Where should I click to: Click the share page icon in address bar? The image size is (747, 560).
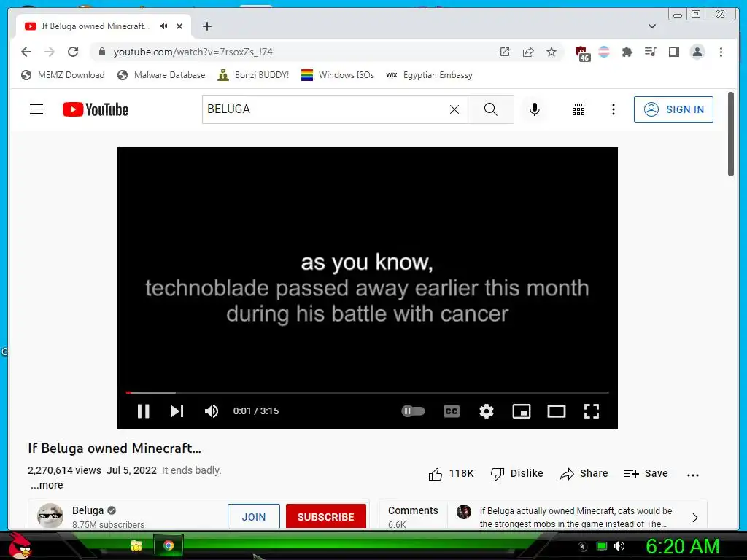coord(528,52)
